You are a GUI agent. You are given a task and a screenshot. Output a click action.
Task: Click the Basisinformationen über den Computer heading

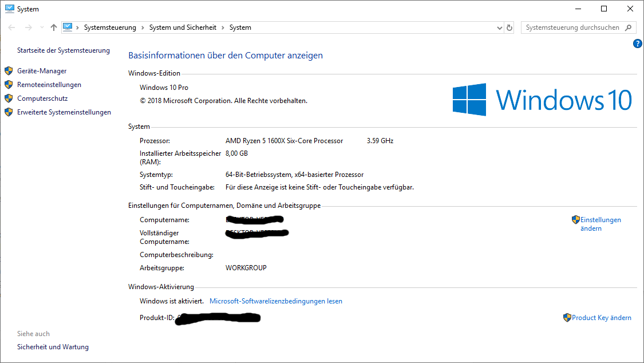(226, 56)
